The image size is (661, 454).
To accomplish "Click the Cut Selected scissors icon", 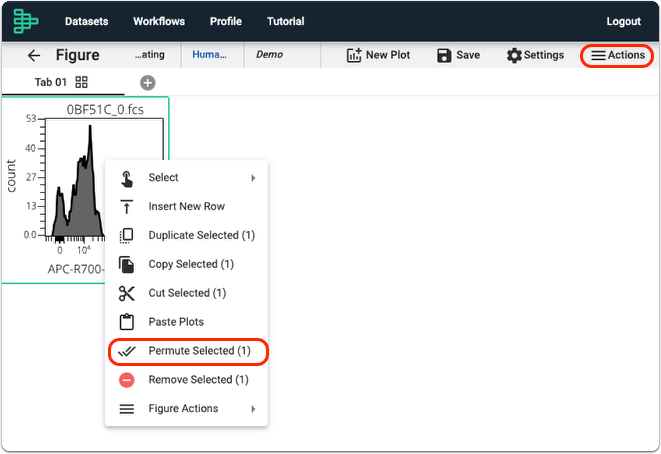I will coord(126,293).
